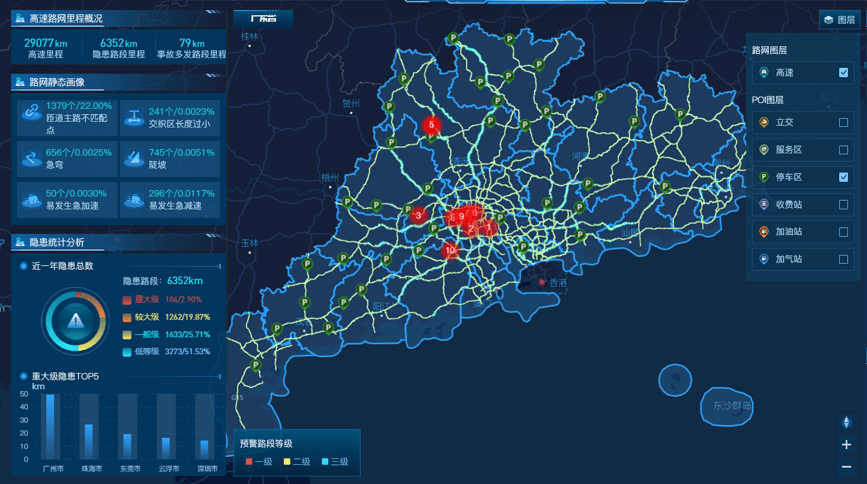The image size is (867, 484).
Task: Disable the 停车区 parking layer checkbox
Action: 843,177
